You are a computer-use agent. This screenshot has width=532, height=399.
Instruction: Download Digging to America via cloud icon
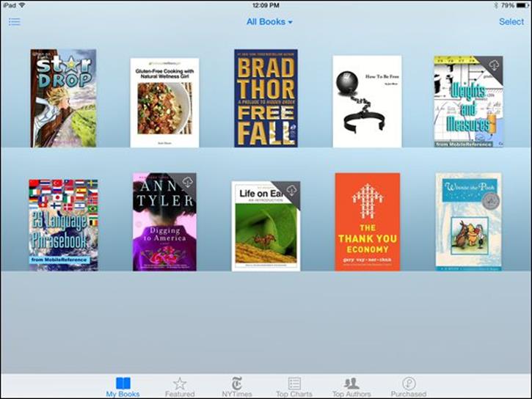pyautogui.click(x=187, y=183)
